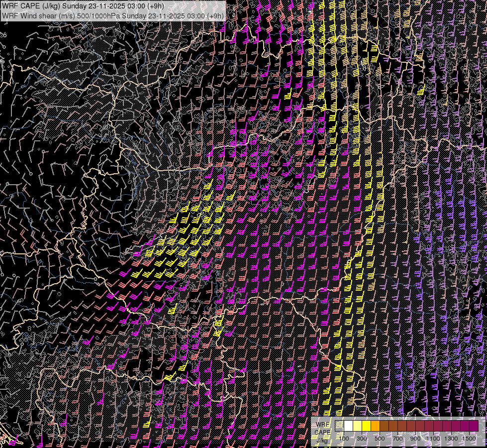
Task: Select the rightmost purple CAPE legend swatch
Action: (x=474, y=426)
